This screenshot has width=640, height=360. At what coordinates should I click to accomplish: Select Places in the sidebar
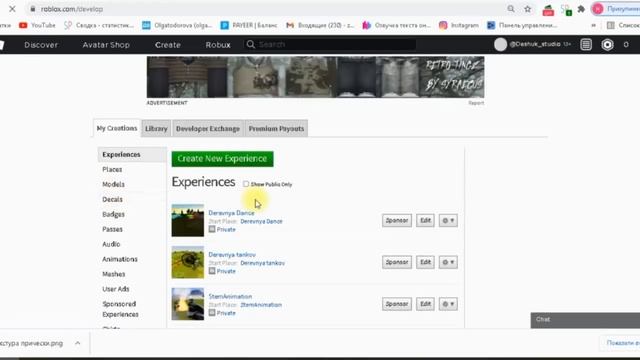tap(112, 169)
